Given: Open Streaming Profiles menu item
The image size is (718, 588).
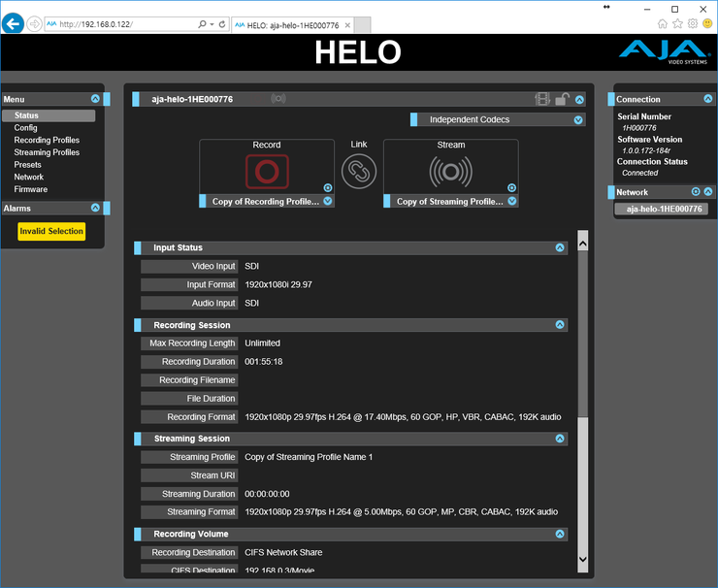Looking at the screenshot, I should click(47, 152).
